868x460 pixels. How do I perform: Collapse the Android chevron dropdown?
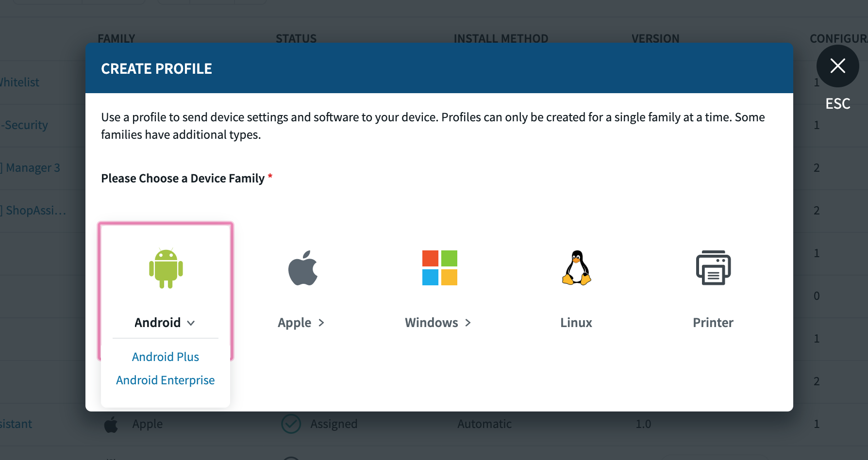(191, 323)
